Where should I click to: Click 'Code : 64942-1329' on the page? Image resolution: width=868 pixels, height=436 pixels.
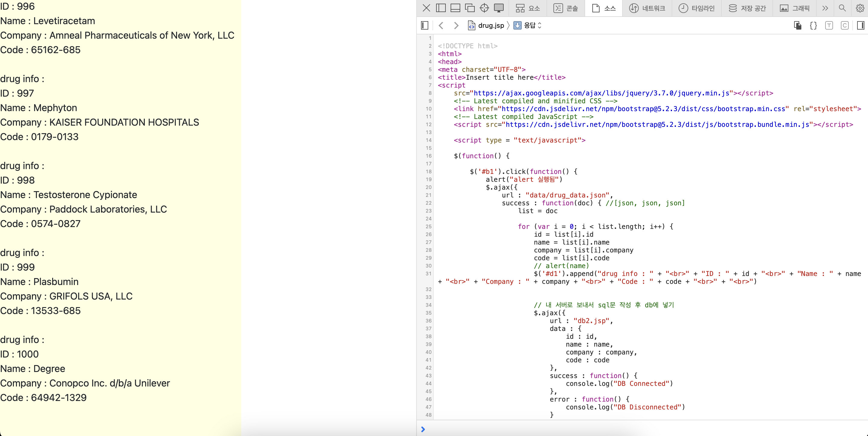pyautogui.click(x=43, y=398)
